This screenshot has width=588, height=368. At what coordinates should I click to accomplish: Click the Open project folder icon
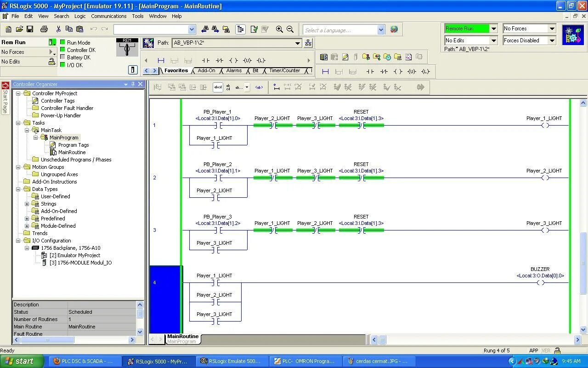point(19,29)
